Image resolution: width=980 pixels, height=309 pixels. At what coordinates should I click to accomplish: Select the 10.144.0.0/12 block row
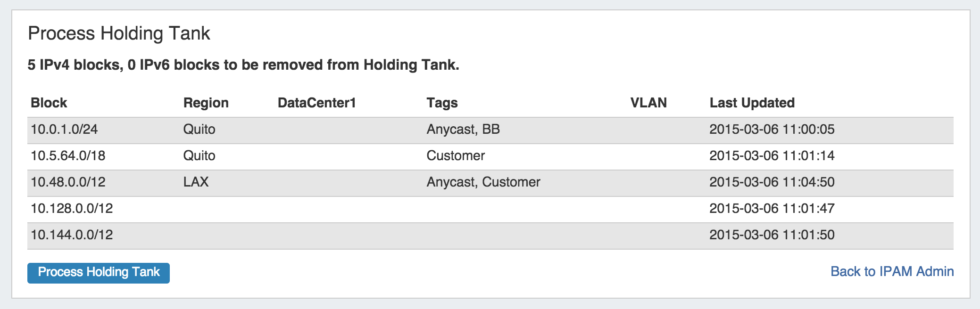tap(72, 235)
